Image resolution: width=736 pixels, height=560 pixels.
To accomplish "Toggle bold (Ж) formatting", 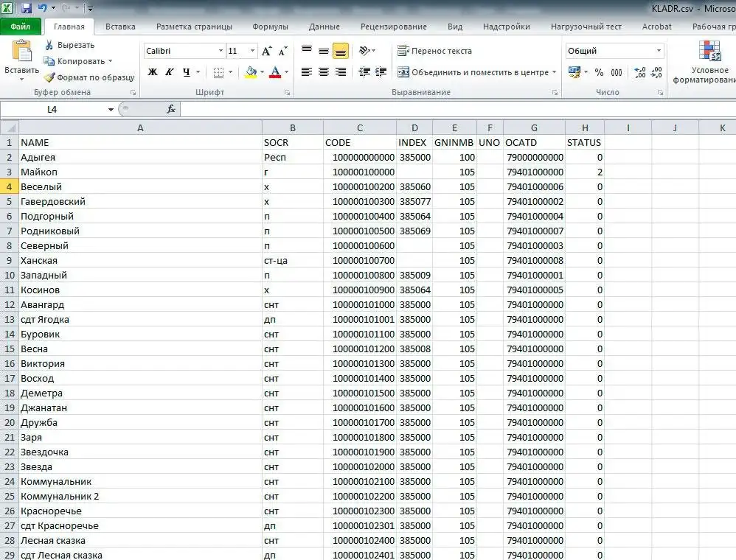I will tap(153, 71).
